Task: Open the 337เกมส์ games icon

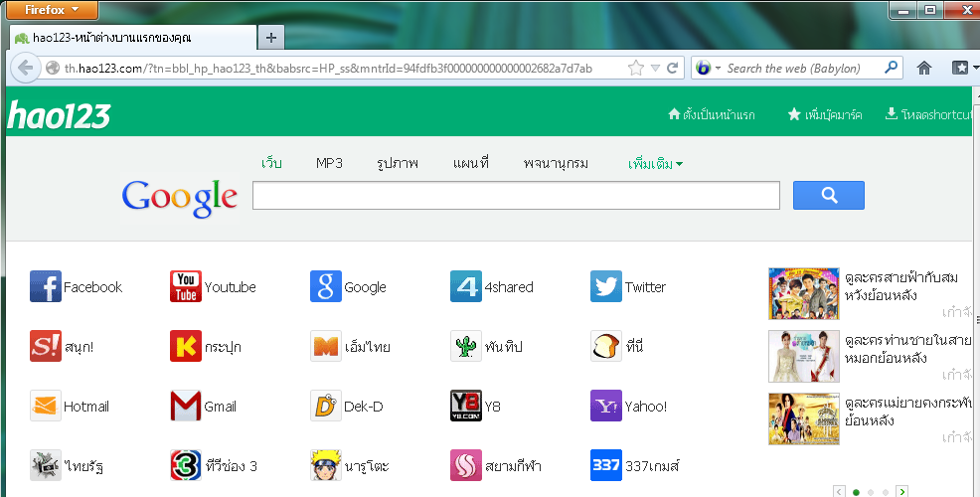Action: click(605, 465)
